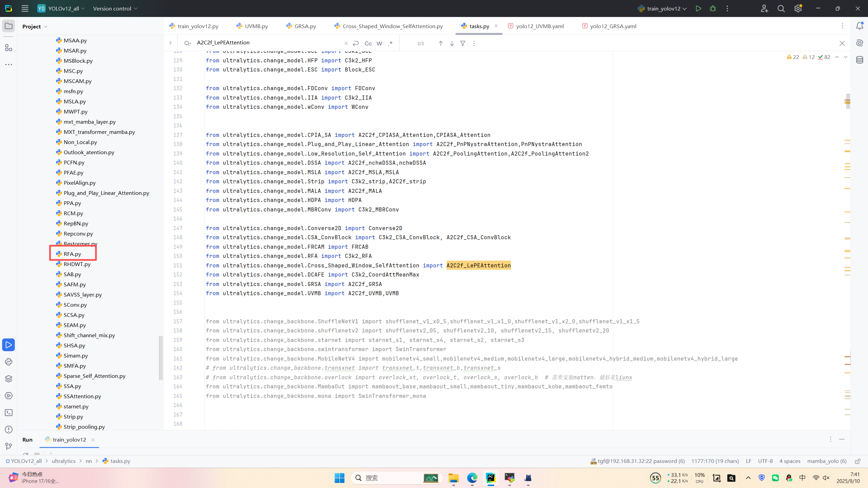Toggle Match Case in search bar

pos(368,43)
